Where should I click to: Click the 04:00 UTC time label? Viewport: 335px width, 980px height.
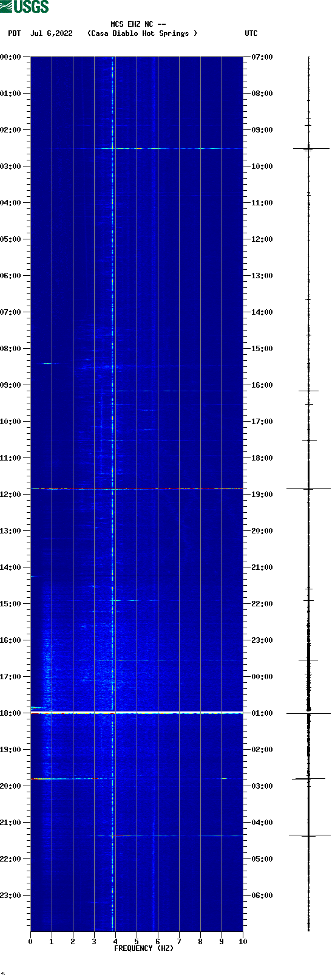click(262, 823)
